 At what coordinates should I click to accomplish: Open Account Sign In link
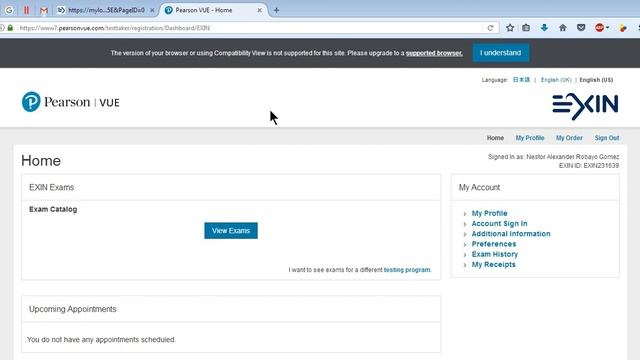pos(500,223)
